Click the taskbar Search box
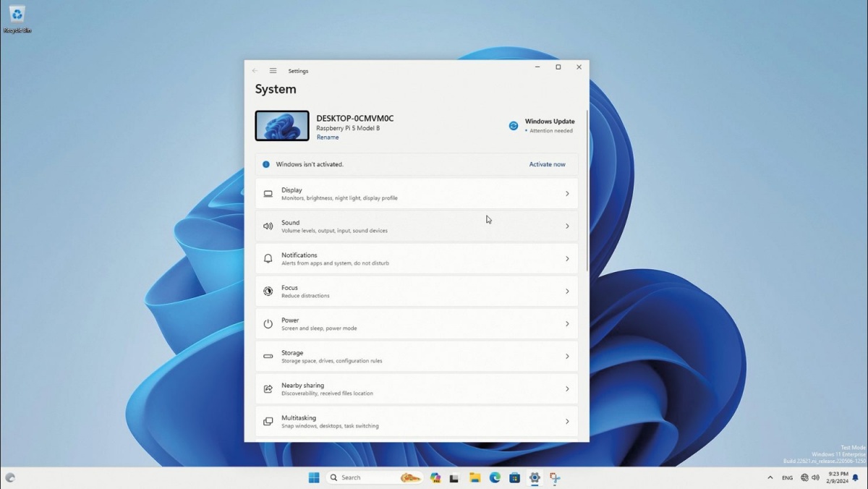Image resolution: width=868 pixels, height=489 pixels. pos(374,477)
